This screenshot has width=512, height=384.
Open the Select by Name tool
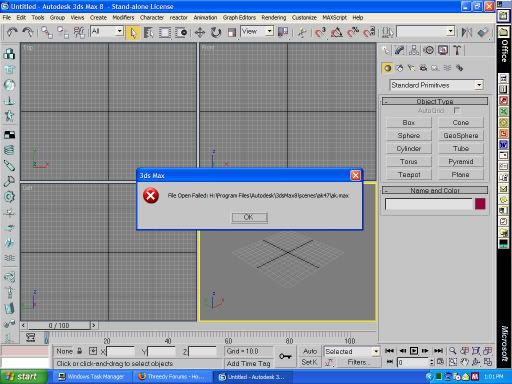pos(149,33)
